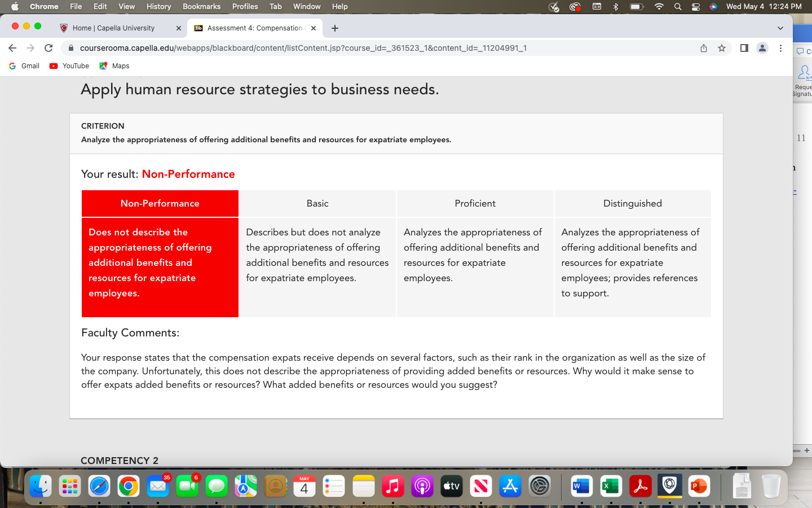This screenshot has width=812, height=508.
Task: Select the Basic rubric column header
Action: pyautogui.click(x=317, y=203)
